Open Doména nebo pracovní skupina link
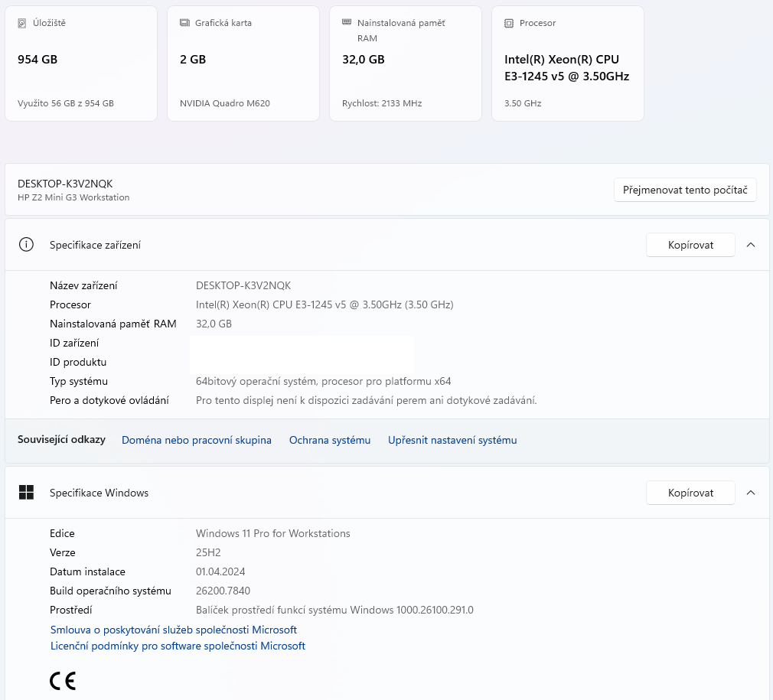 coord(196,440)
